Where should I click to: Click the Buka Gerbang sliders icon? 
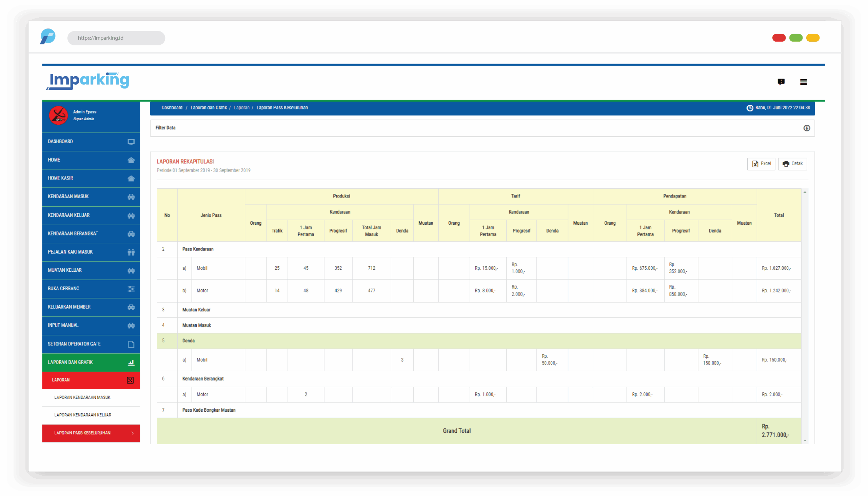pos(131,289)
